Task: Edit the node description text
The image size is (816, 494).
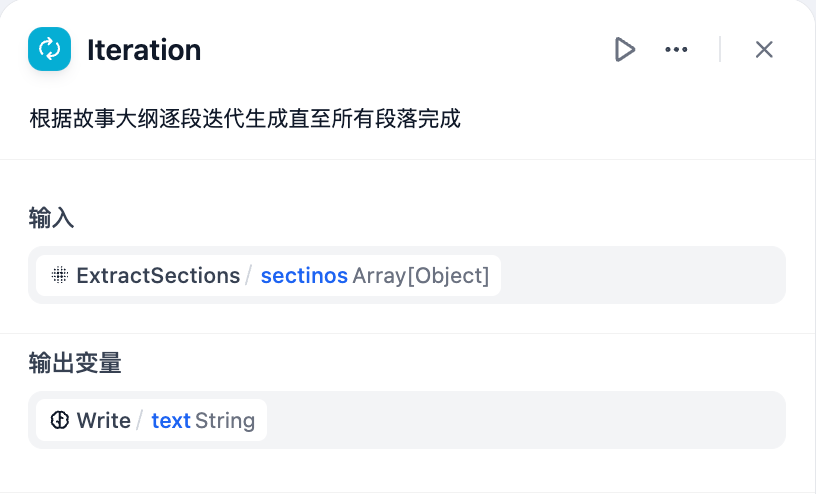Action: point(245,119)
